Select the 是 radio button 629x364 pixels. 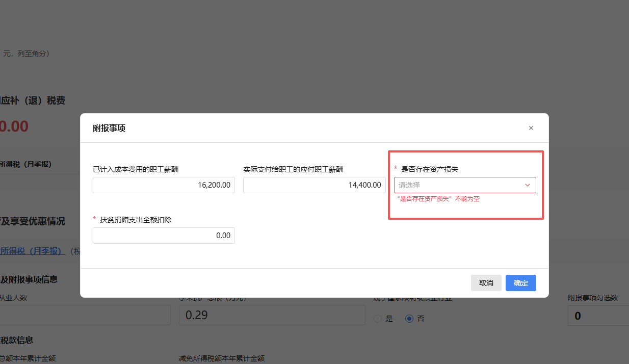click(x=378, y=319)
